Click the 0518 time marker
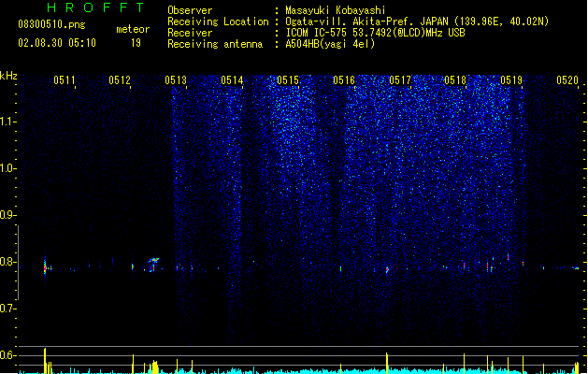 [455, 80]
